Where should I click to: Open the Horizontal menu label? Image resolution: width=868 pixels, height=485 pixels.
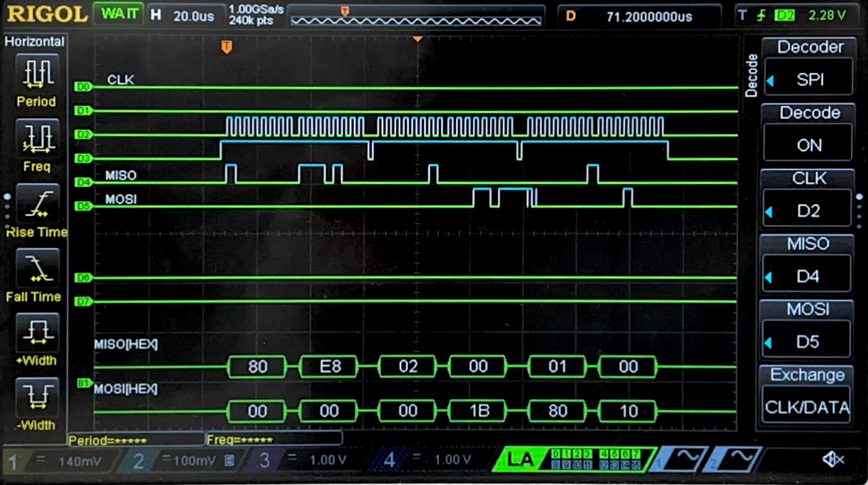(35, 42)
